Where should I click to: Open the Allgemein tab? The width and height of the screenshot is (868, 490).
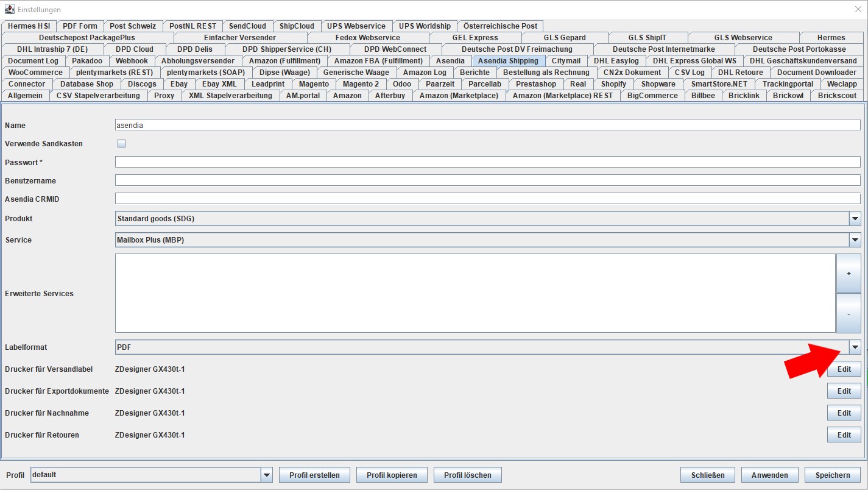[25, 96]
